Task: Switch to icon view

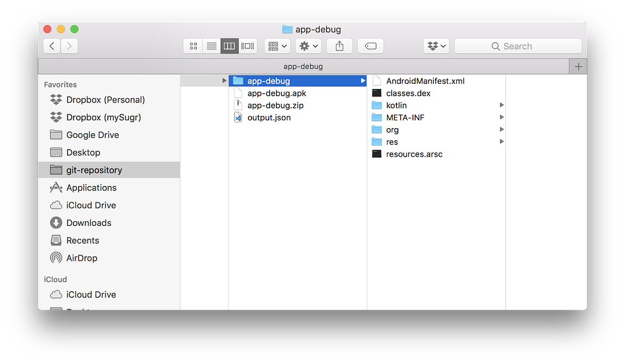Action: (193, 46)
